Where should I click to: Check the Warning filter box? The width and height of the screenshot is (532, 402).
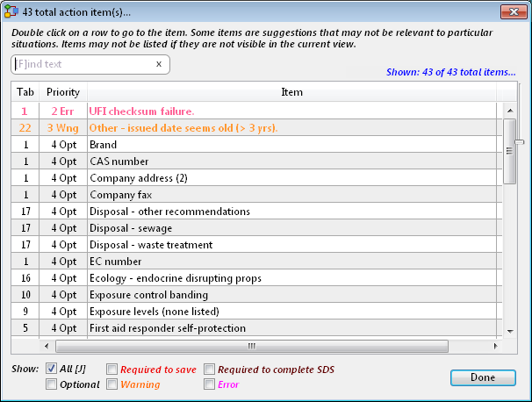point(111,384)
